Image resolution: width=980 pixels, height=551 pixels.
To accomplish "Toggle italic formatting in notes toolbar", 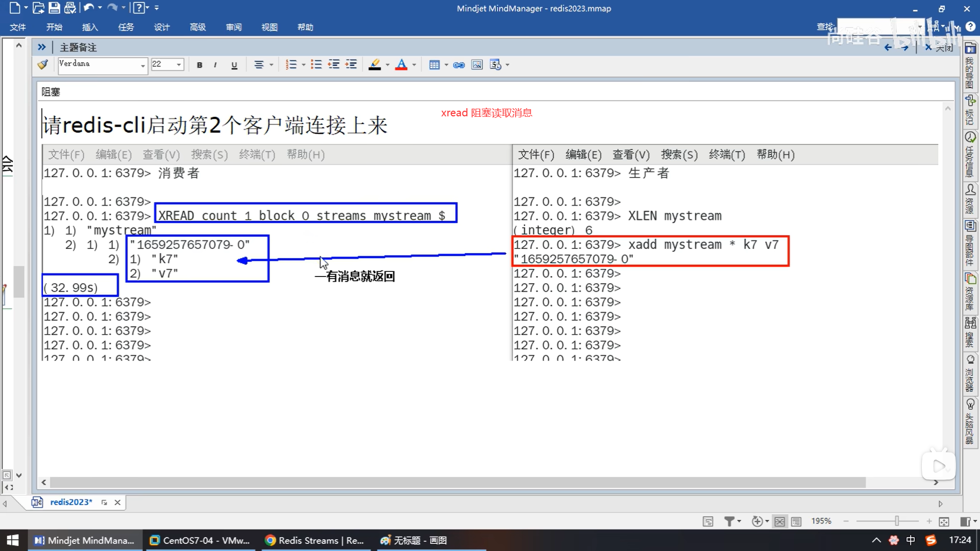I will tap(215, 65).
